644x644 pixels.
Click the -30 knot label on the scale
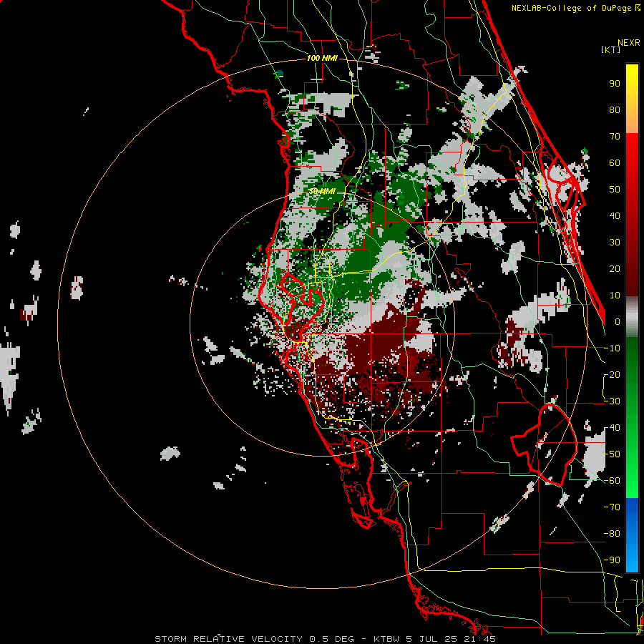point(612,401)
